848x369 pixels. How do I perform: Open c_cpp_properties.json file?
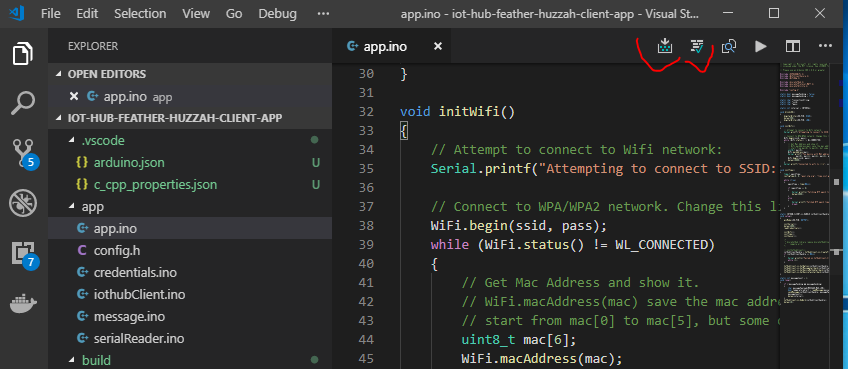[155, 185]
